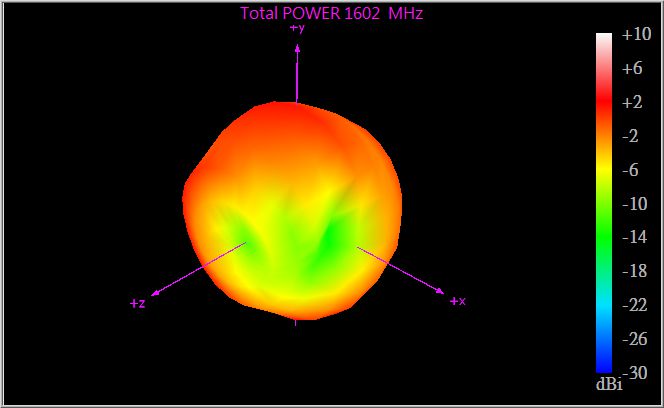664x408 pixels.
Task: Click the +2 scale label
Action: point(632,102)
